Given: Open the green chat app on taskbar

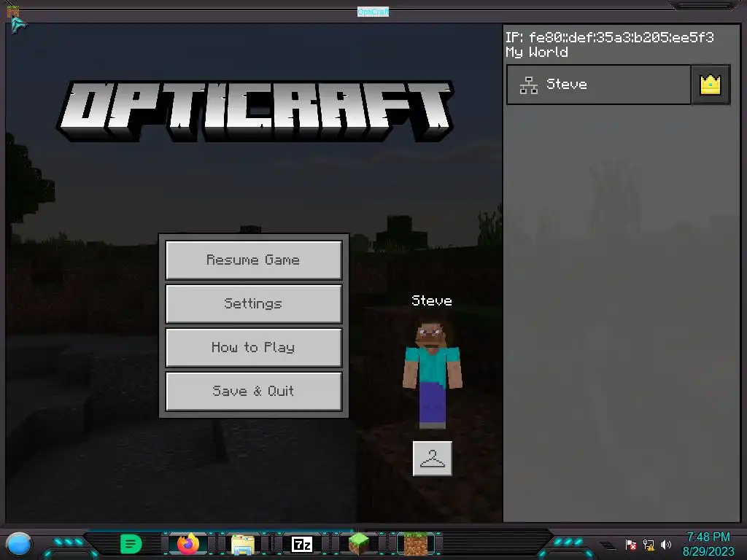Looking at the screenshot, I should tap(131, 544).
